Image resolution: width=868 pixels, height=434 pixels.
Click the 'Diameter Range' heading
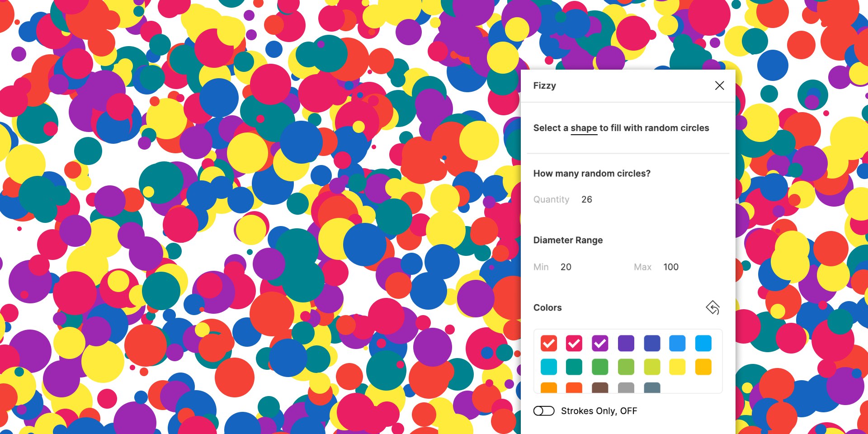(568, 240)
